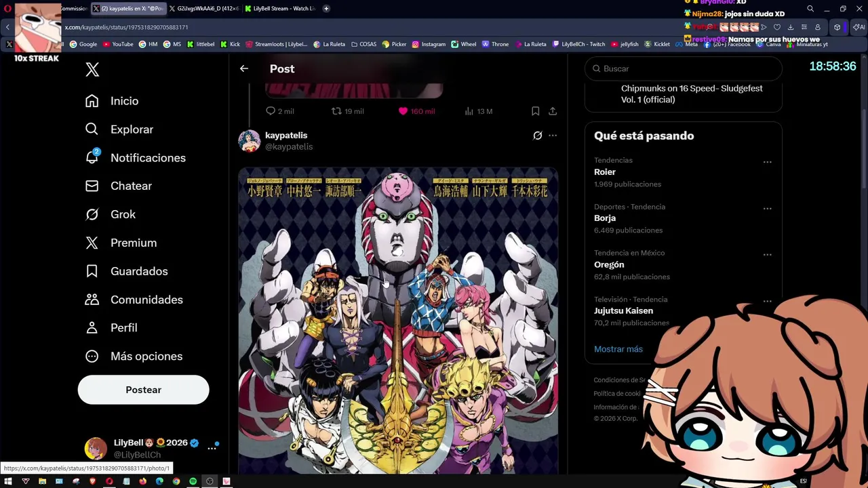Switch to the G2iJxgsWkAAi6_D tab
The height and width of the screenshot is (488, 868).
click(204, 8)
